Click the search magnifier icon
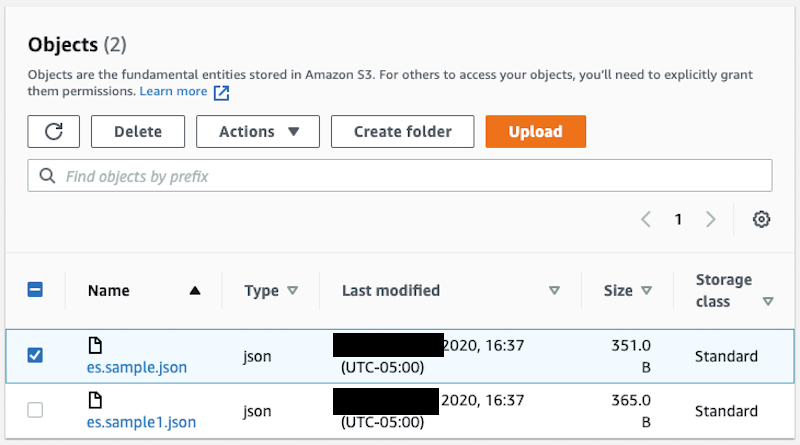800x445 pixels. tap(47, 176)
